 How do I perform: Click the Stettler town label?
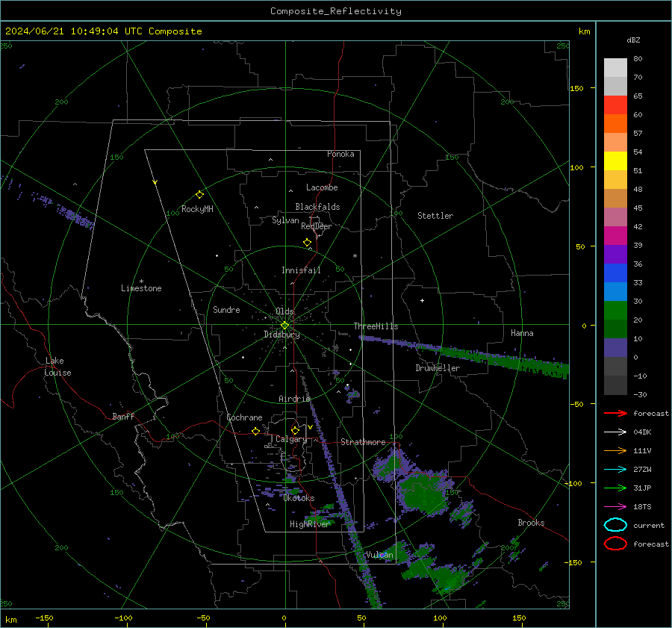(x=435, y=216)
